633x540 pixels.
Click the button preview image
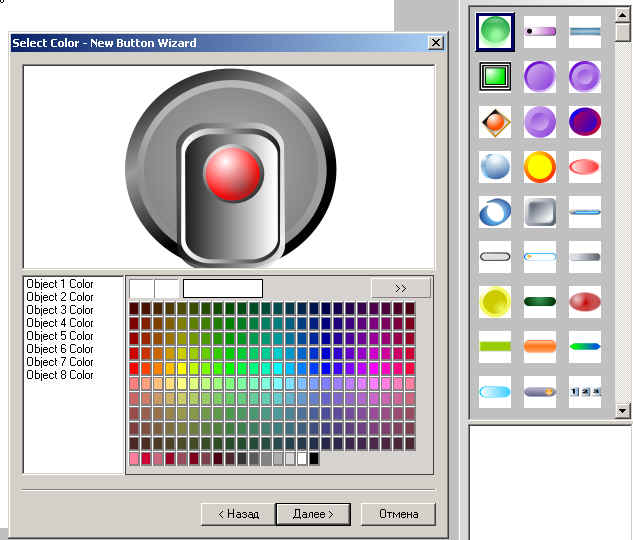230,168
